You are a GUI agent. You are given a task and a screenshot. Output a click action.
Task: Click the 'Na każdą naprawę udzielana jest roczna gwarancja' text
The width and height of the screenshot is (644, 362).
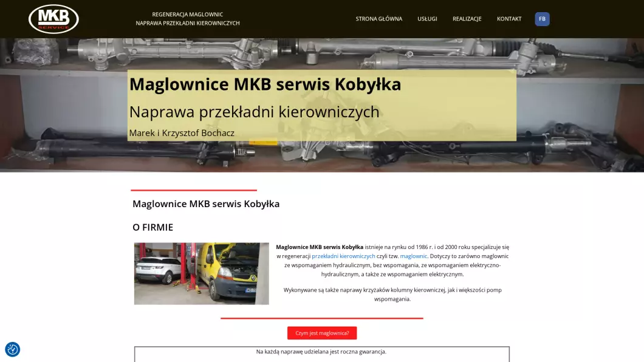(321, 352)
